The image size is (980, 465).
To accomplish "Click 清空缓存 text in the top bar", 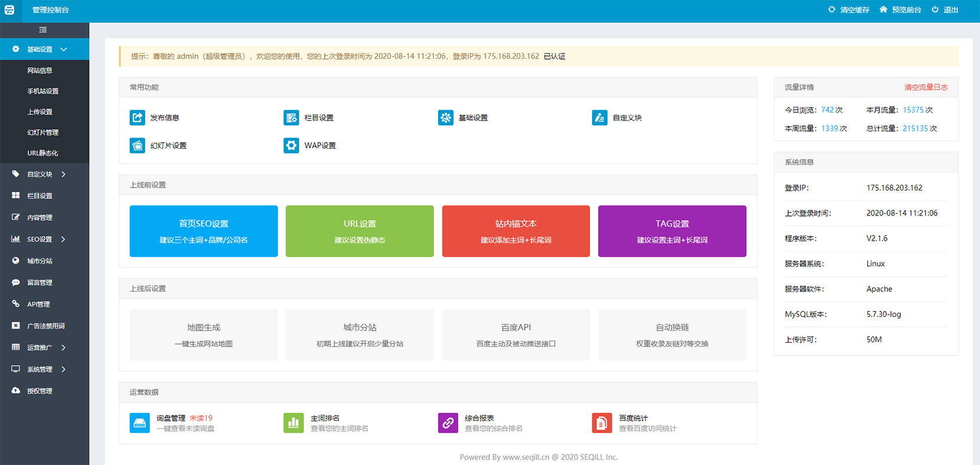I will pyautogui.click(x=855, y=10).
